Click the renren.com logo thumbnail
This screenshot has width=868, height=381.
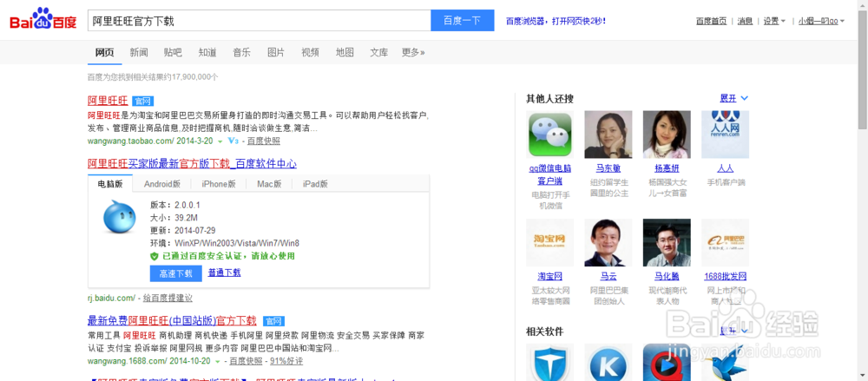pyautogui.click(x=725, y=135)
